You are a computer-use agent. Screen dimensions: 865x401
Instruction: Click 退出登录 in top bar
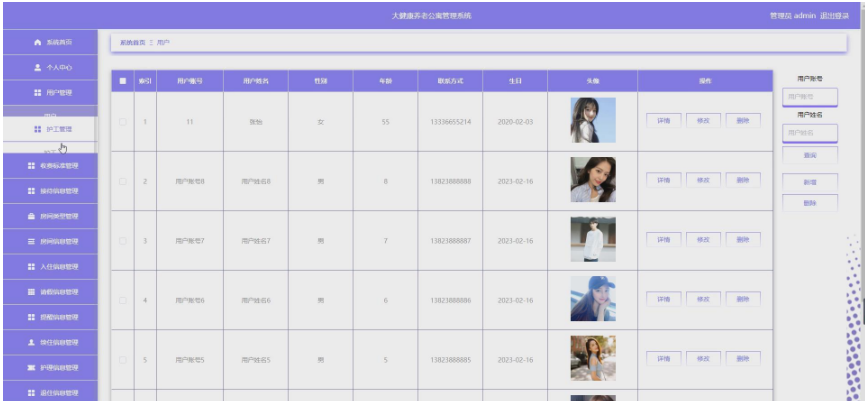(x=834, y=16)
